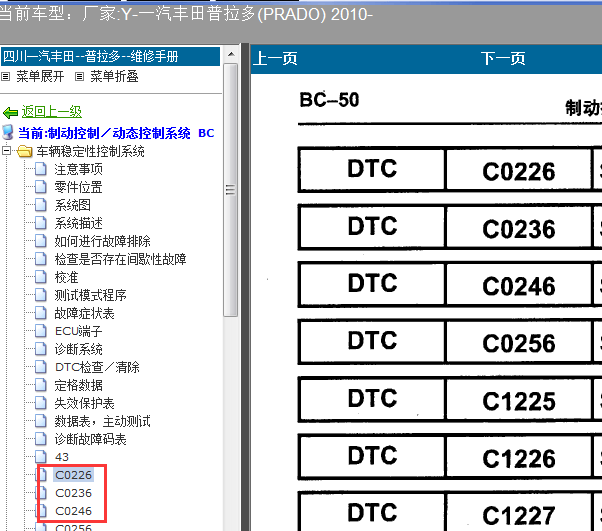The image size is (602, 531).
Task: Click the document icon beside DTC检查/清除
Action: [x=41, y=367]
